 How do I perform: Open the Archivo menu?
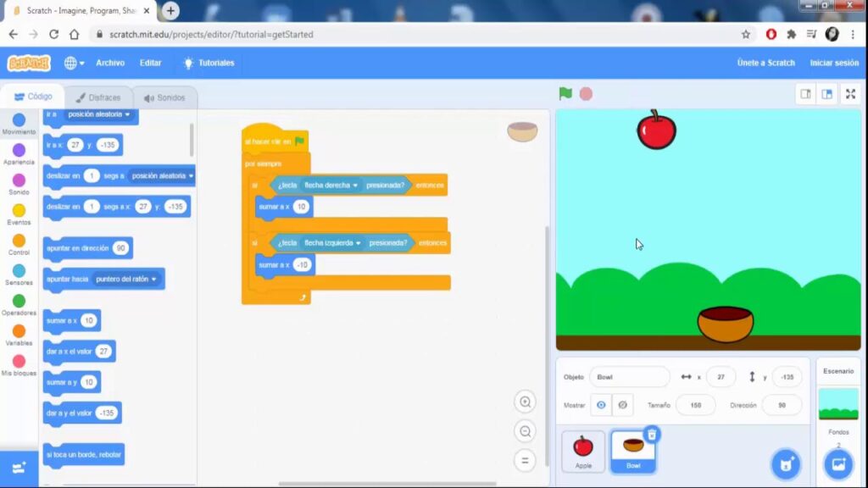point(110,63)
